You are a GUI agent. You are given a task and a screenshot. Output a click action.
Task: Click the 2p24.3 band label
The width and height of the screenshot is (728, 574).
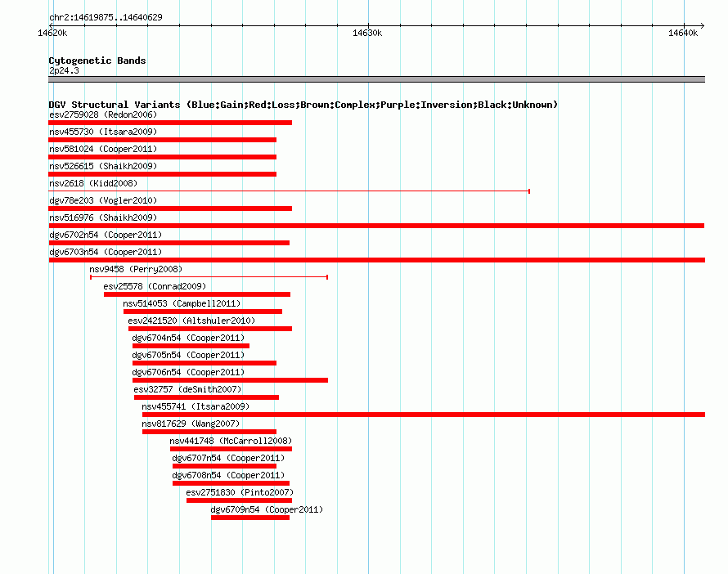[x=64, y=70]
